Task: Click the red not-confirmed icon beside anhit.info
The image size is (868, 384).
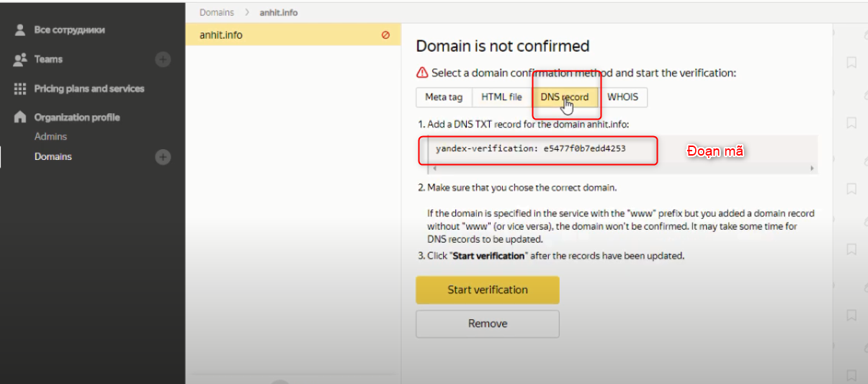Action: point(385,35)
